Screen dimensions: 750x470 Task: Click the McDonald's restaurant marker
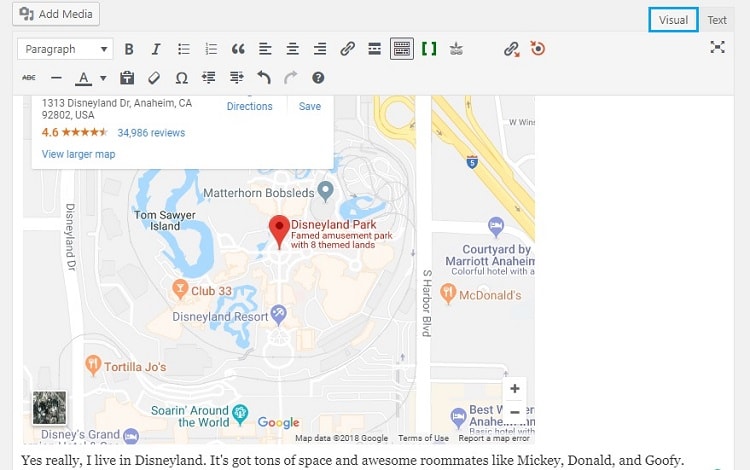[448, 293]
